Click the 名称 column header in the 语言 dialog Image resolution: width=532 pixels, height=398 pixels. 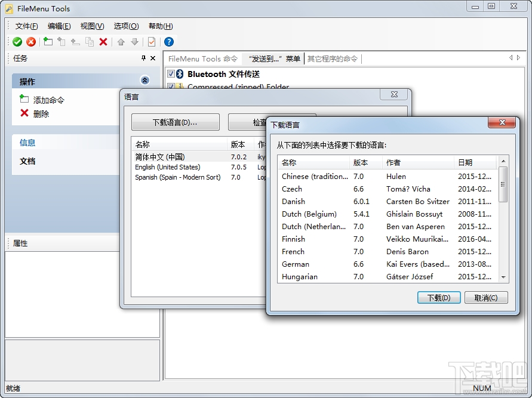tap(179, 144)
